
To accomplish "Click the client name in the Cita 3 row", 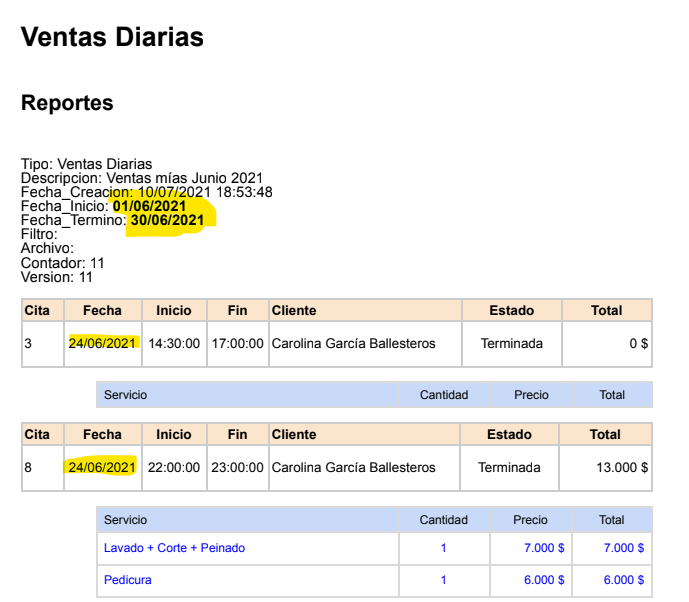I will coord(354,343).
